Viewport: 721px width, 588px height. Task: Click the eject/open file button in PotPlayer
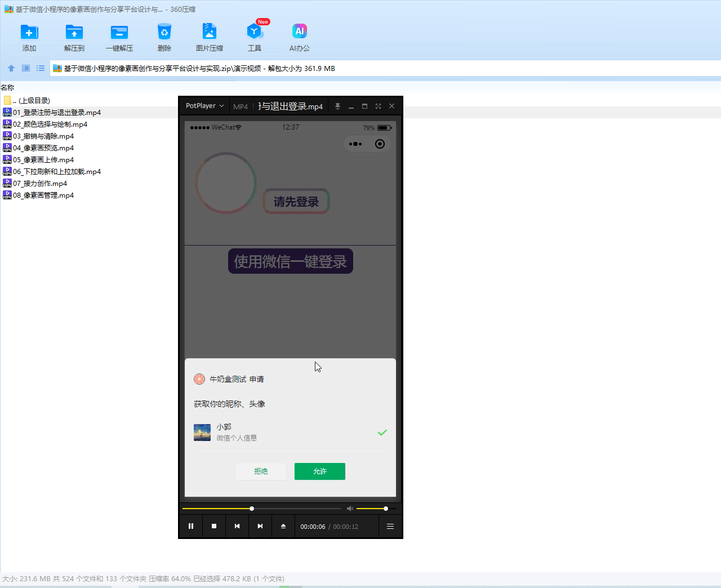283,526
